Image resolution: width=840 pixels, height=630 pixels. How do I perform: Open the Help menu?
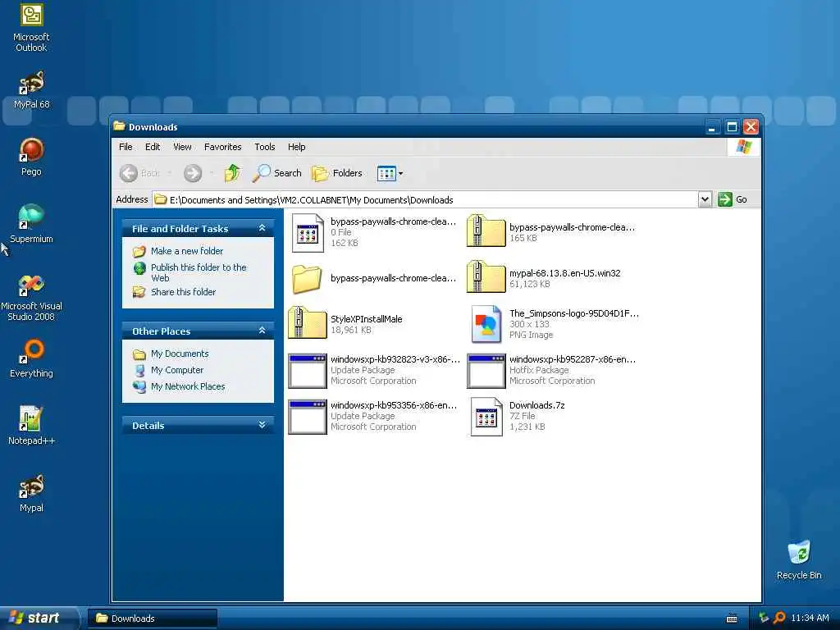click(296, 147)
